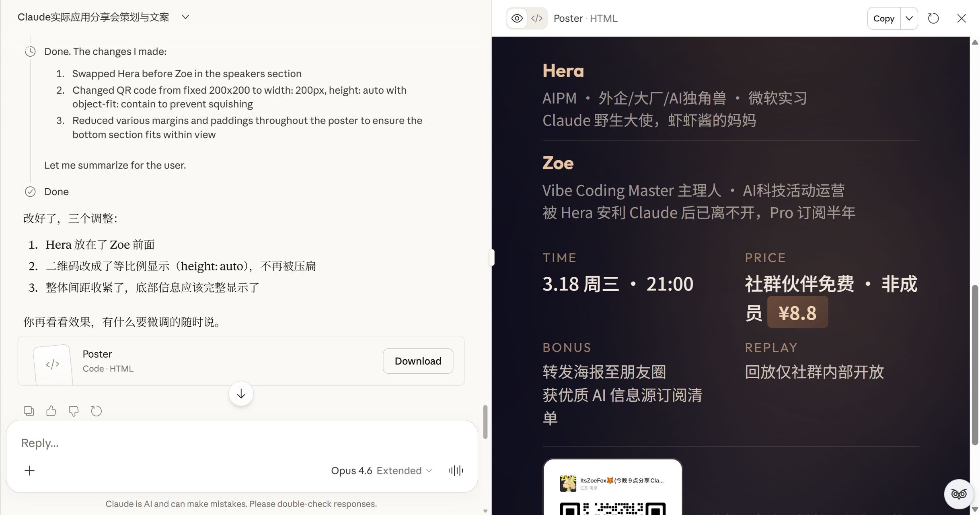Click the chat panel scrollbar
Viewport: 980px width, 515px height.
[x=485, y=422]
